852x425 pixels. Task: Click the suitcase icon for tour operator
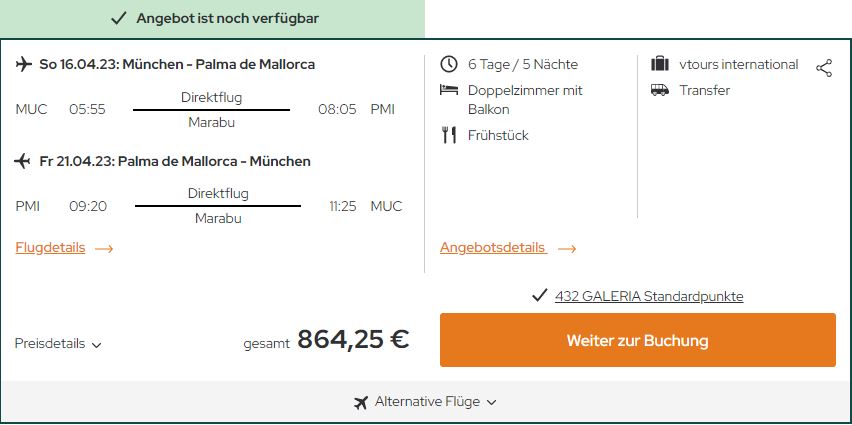pyautogui.click(x=660, y=64)
